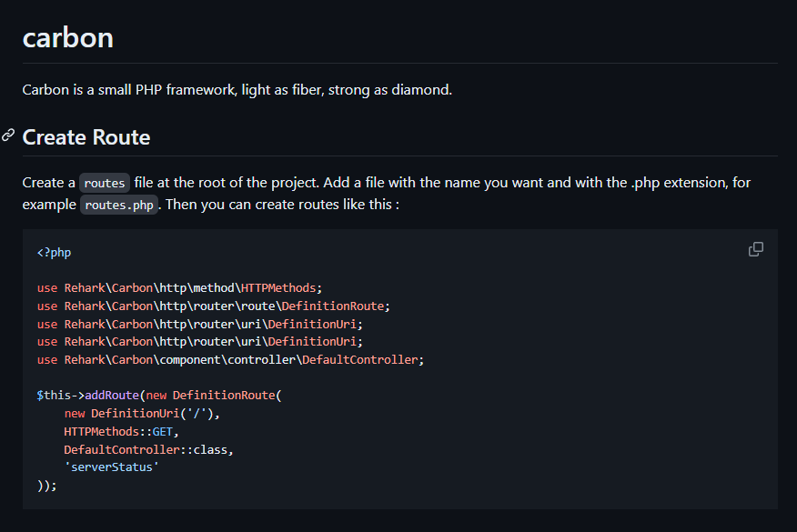Click new DefinitionUri('/') argument line
This screenshot has height=532, width=797.
pos(142,414)
